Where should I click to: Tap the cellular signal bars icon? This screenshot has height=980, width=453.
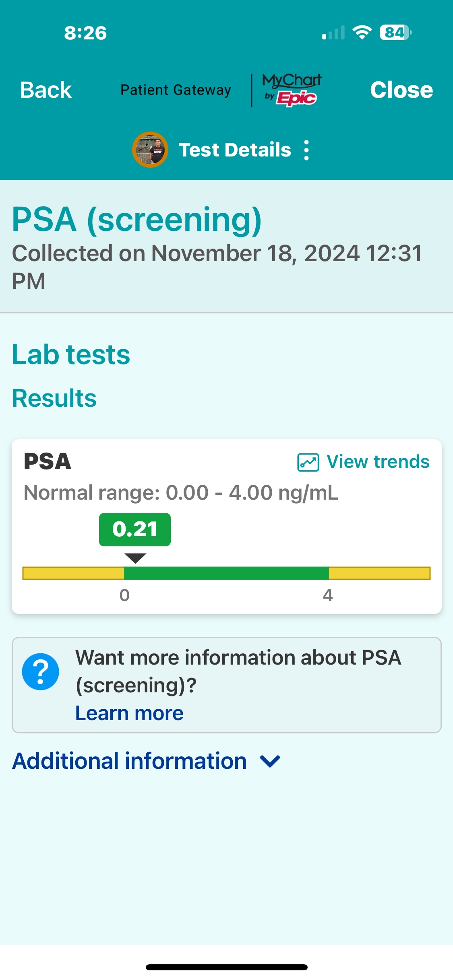333,33
